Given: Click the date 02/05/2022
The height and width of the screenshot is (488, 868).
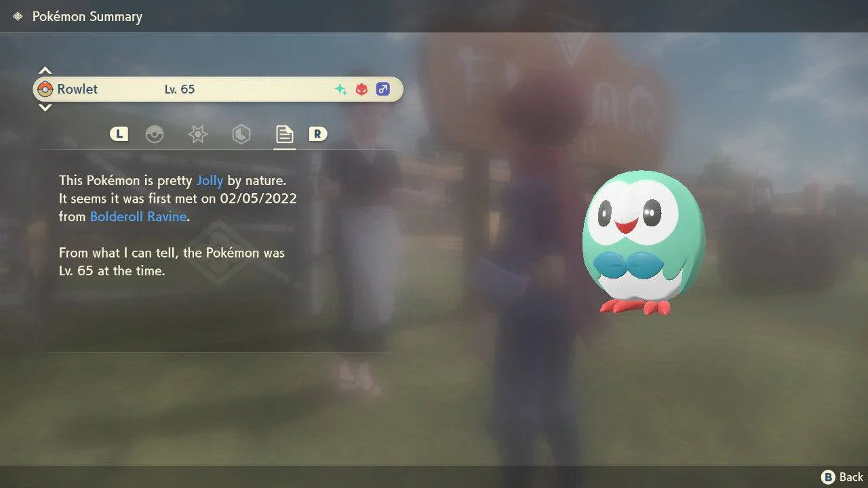Looking at the screenshot, I should coord(258,199).
